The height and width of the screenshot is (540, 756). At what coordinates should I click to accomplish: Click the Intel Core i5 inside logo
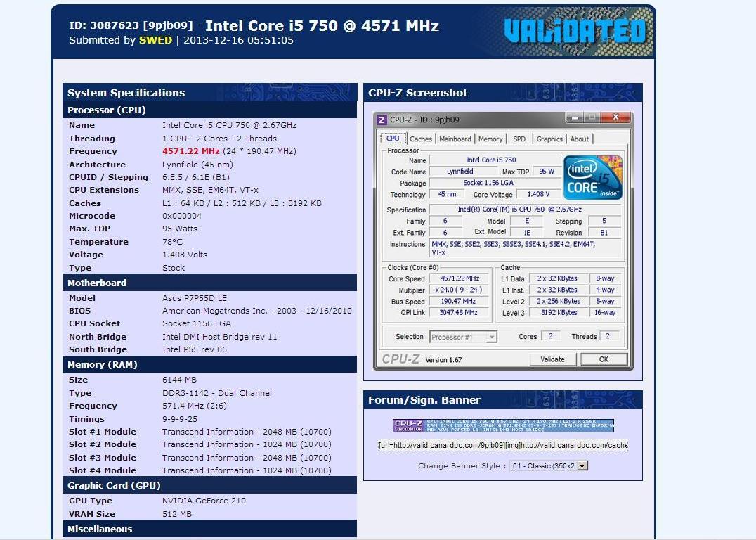pyautogui.click(x=592, y=177)
